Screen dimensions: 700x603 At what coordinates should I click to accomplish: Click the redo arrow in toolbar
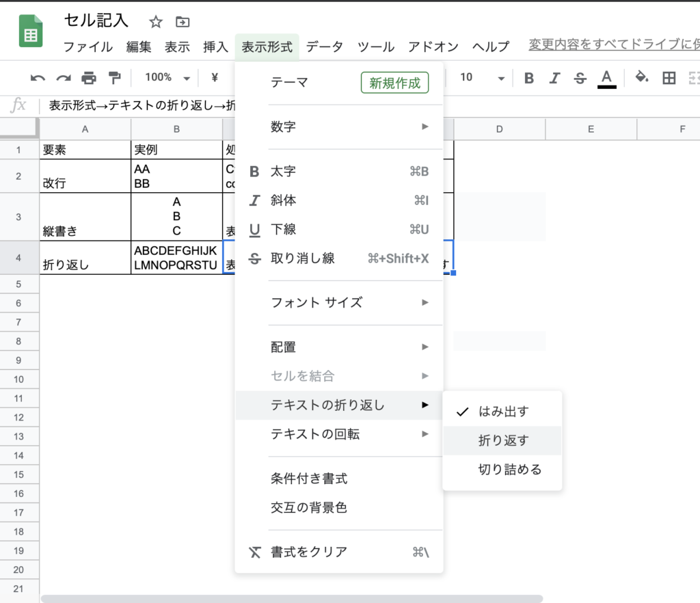coord(64,78)
